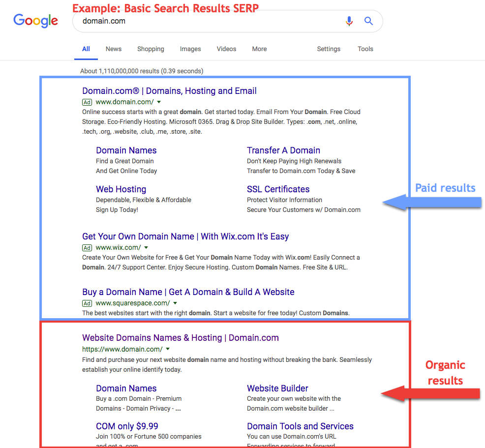Viewport: 485px width, 448px height.
Task: Open the Videos tab
Action: [226, 49]
